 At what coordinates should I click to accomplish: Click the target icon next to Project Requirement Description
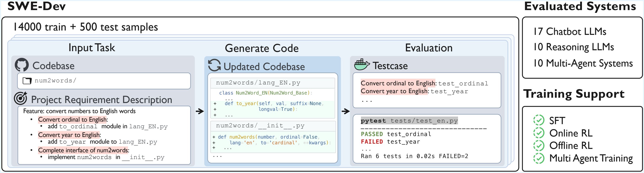[21, 98]
